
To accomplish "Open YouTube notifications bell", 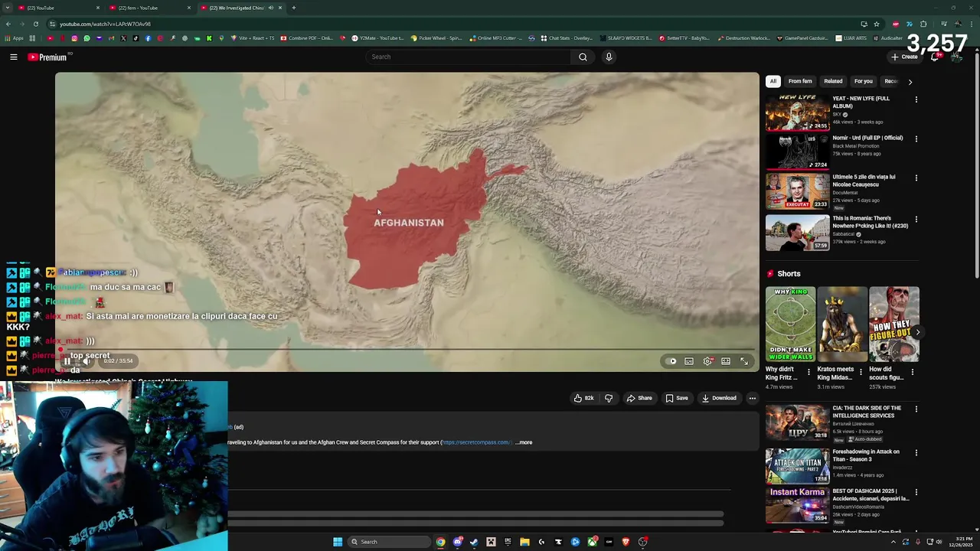I will coord(935,57).
